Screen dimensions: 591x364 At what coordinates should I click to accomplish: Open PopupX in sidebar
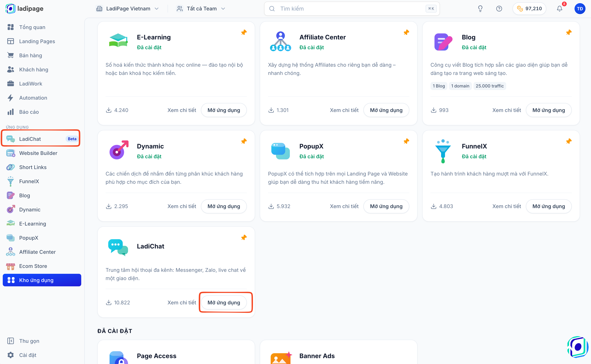coord(42,238)
